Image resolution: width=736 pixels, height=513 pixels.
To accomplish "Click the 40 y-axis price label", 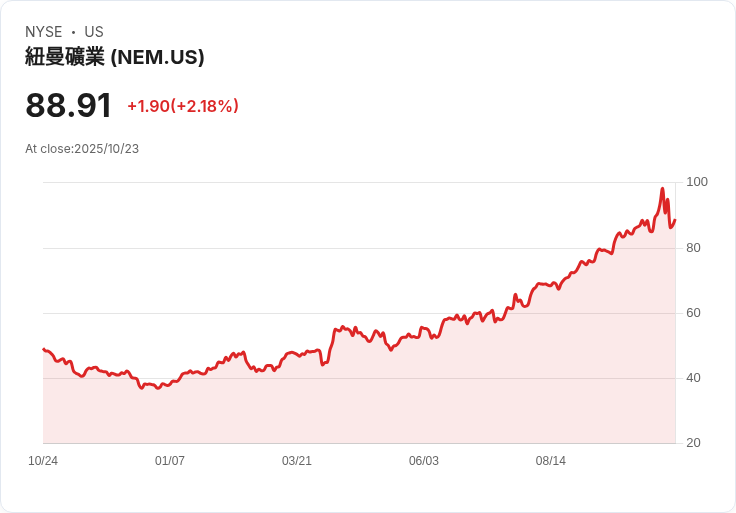I will coord(694,378).
